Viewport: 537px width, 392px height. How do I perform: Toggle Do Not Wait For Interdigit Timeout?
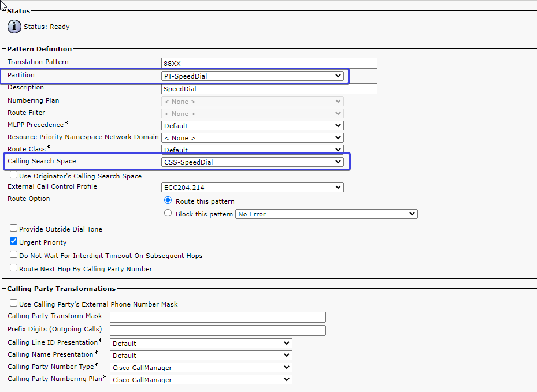point(14,255)
